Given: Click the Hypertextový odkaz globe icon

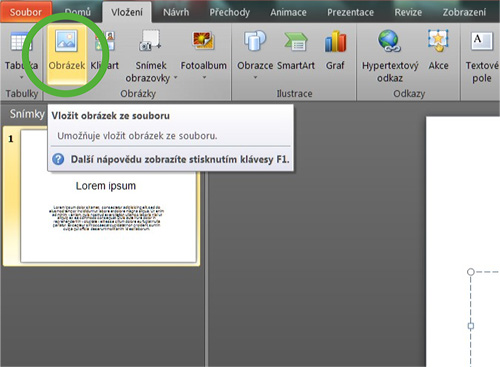Looking at the screenshot, I should (x=389, y=41).
